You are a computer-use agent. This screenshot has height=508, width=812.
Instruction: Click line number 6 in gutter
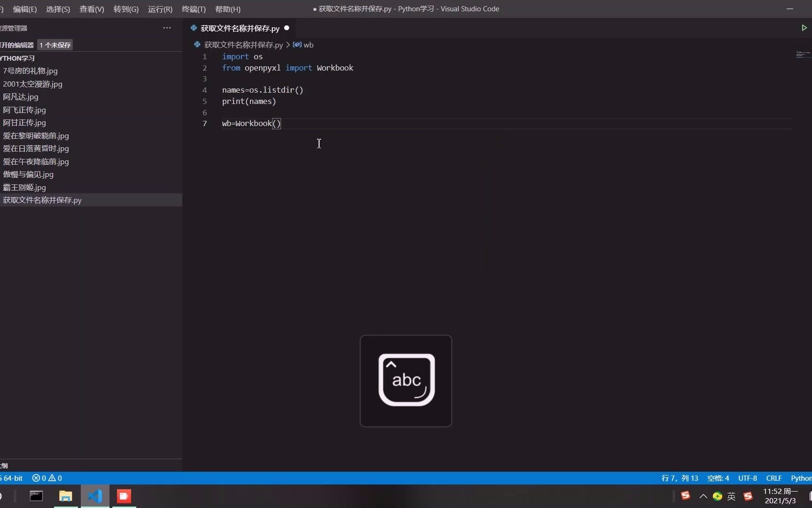pyautogui.click(x=204, y=112)
